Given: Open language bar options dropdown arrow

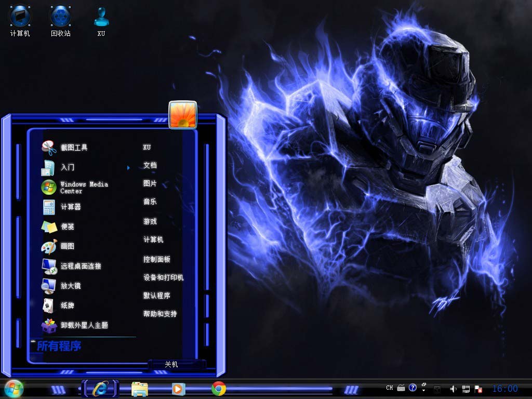Looking at the screenshot, I should click(x=423, y=390).
